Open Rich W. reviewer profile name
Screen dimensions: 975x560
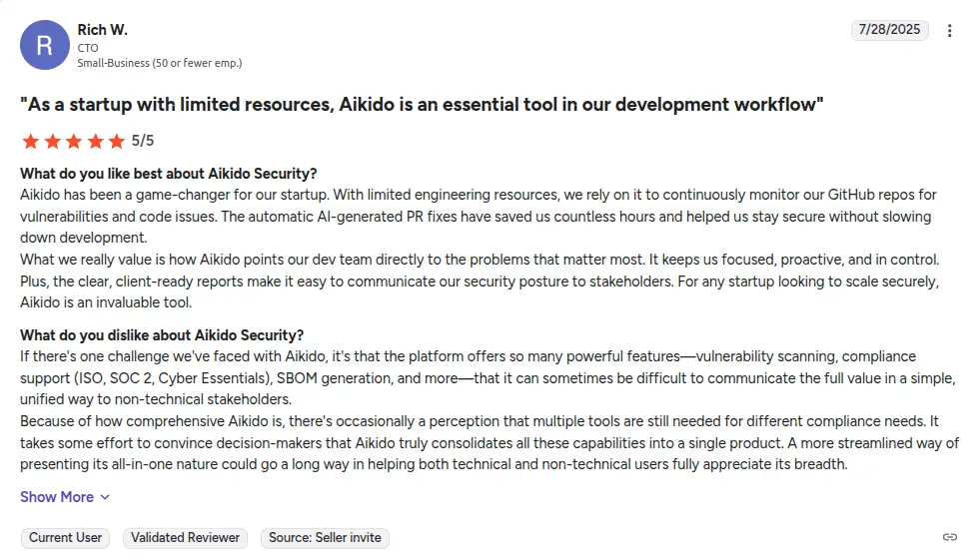(x=103, y=29)
